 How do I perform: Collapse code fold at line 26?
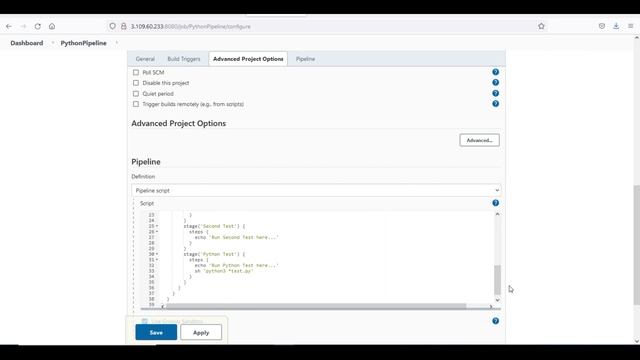click(x=157, y=232)
